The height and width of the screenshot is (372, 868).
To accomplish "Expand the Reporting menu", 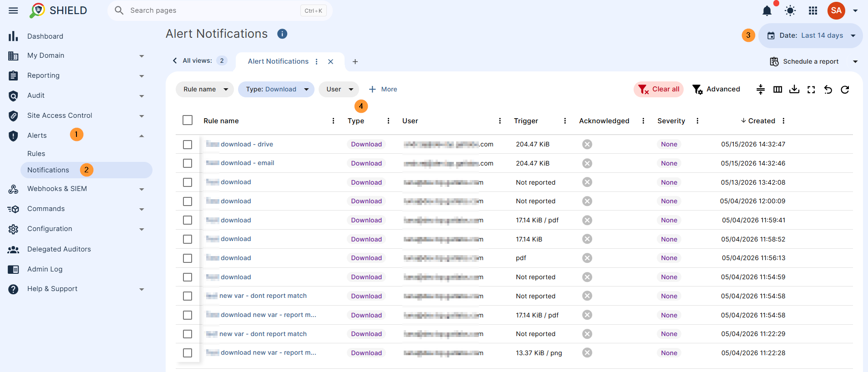I will point(142,76).
